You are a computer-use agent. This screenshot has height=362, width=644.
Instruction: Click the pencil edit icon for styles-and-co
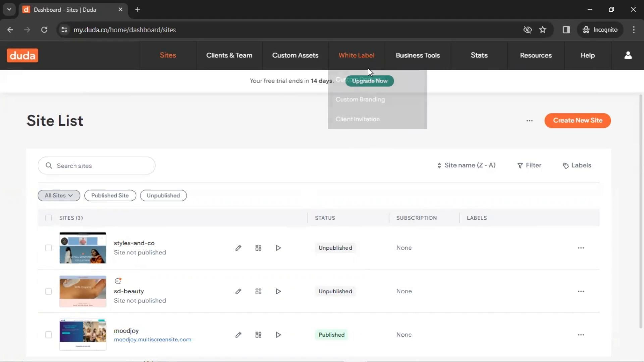pyautogui.click(x=238, y=248)
